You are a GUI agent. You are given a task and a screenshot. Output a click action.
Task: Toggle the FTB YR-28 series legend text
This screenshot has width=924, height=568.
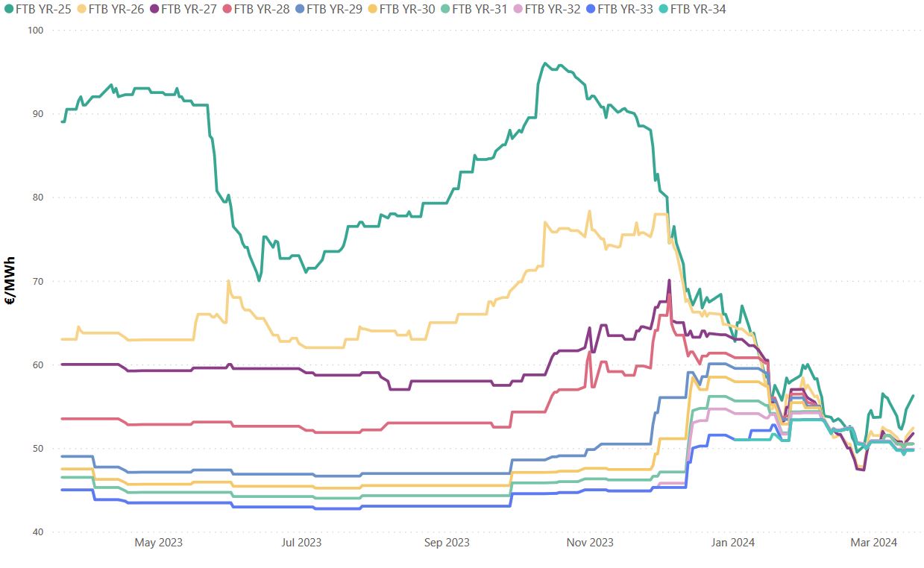(x=262, y=9)
